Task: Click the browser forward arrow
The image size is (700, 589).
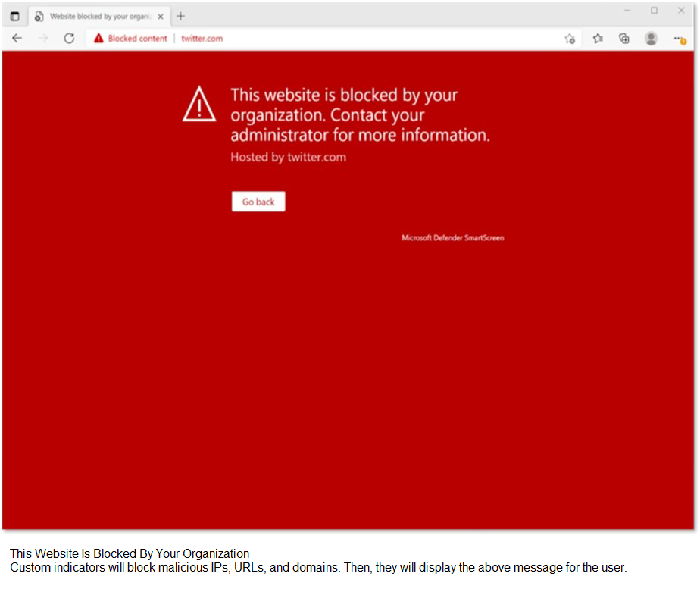Action: pyautogui.click(x=43, y=39)
